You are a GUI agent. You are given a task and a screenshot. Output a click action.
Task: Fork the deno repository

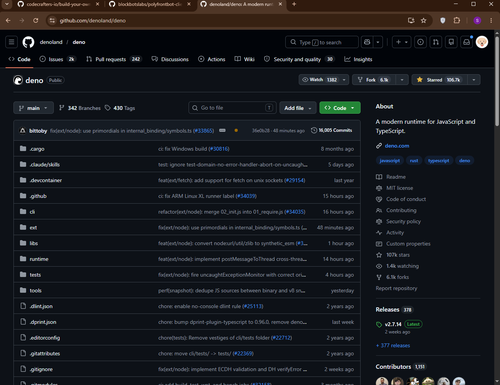click(x=374, y=80)
